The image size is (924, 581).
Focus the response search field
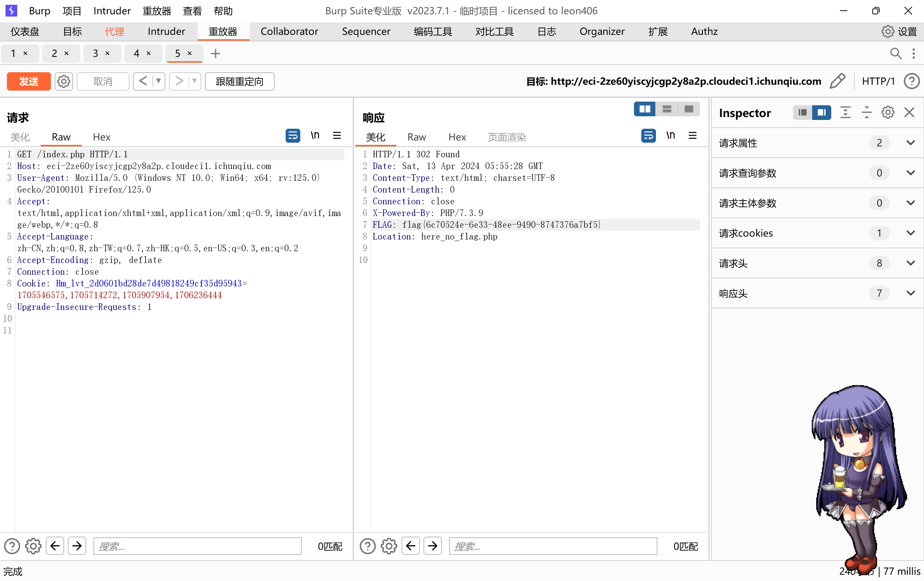point(553,546)
